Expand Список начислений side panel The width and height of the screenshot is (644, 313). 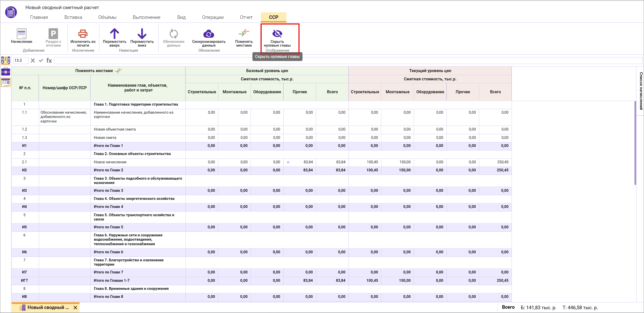[x=641, y=91]
